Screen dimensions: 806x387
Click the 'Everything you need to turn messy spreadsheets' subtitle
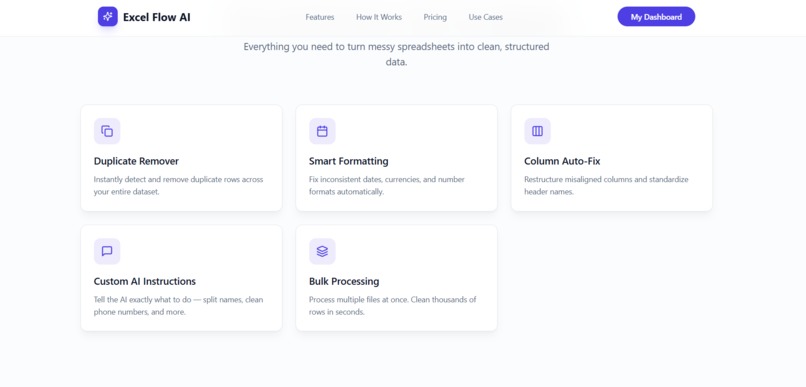pos(396,54)
